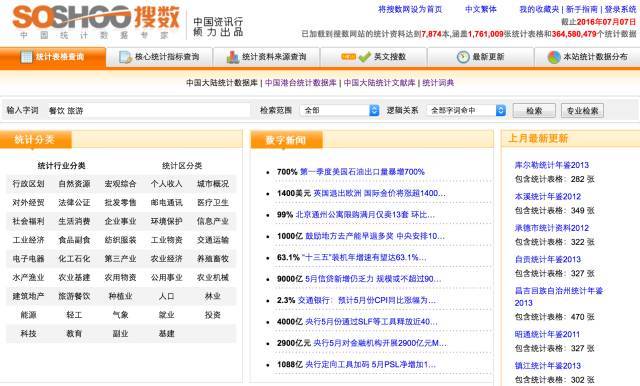Open the 核心统计指标查询 tab
The width and height of the screenshot is (640, 386).
(x=160, y=57)
